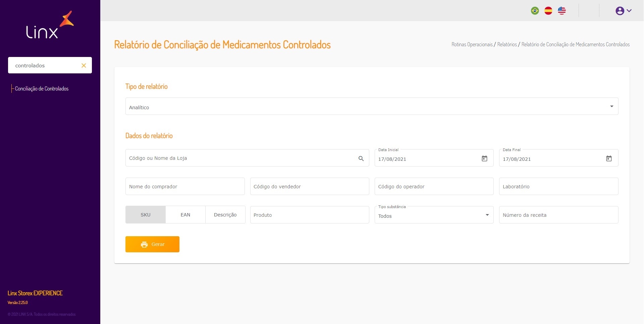Click magnifier icon in store field

361,158
